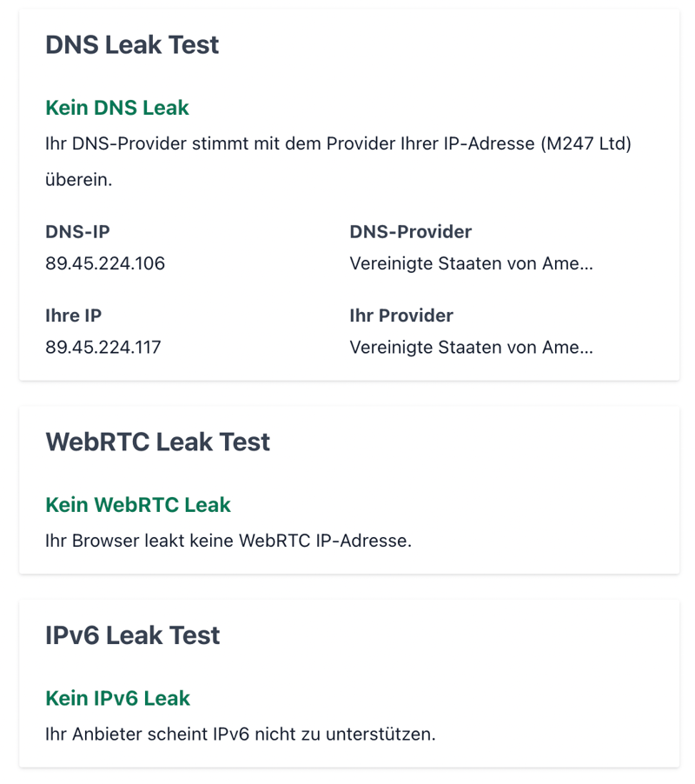Screen dimensions: 695x784
Task: Click the word überein in DNS description
Action: (x=78, y=181)
